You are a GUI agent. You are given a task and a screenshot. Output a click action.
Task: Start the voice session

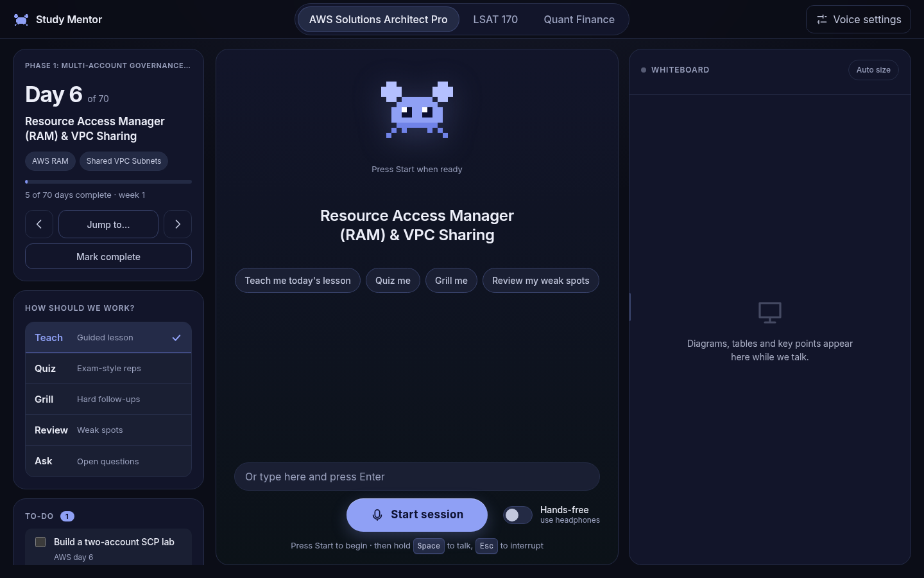417,515
